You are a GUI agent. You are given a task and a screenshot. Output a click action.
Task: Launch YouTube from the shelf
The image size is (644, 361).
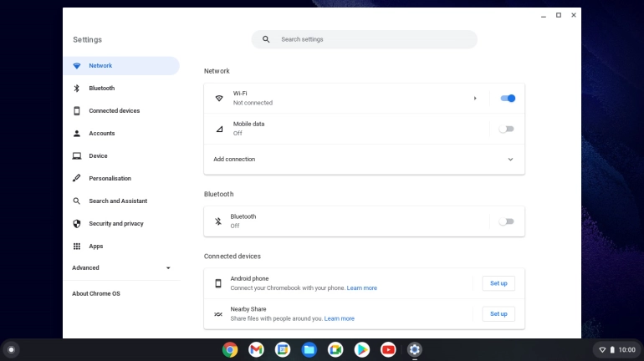388,349
